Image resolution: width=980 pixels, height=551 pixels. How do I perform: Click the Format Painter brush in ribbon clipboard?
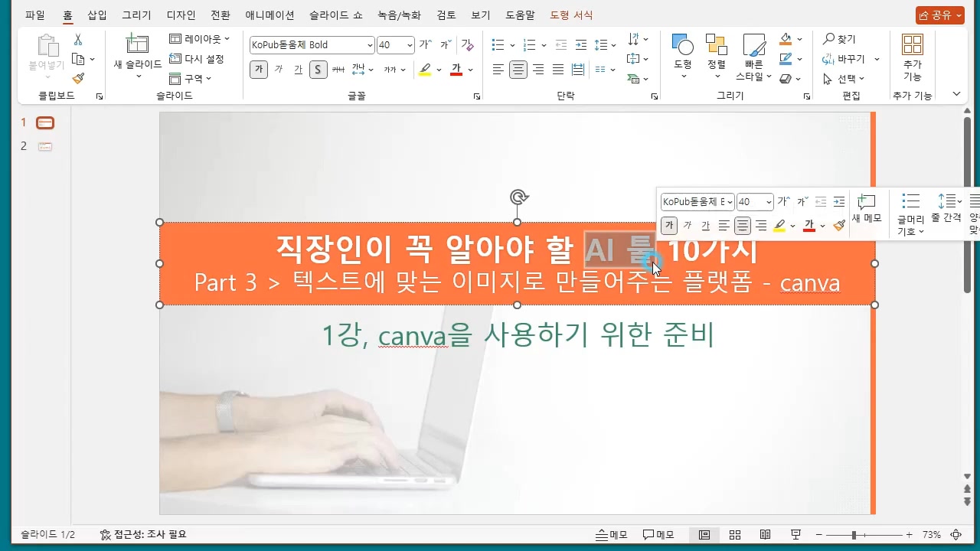click(77, 78)
